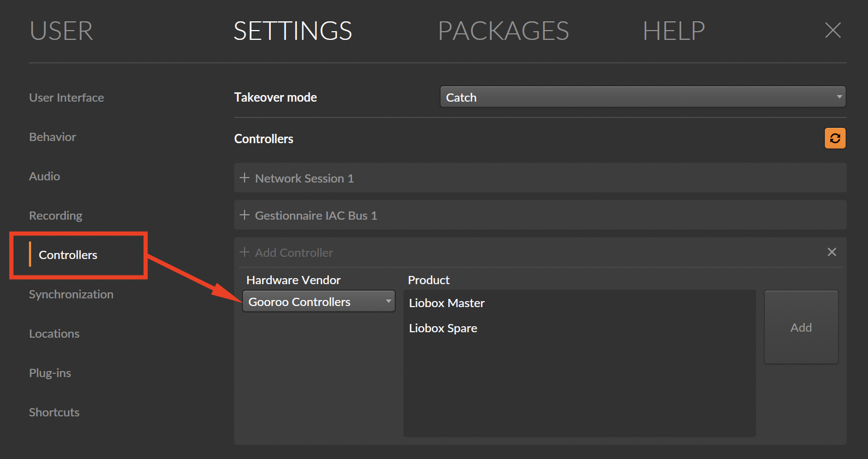
Task: Open the Plug-ins settings
Action: point(50,373)
